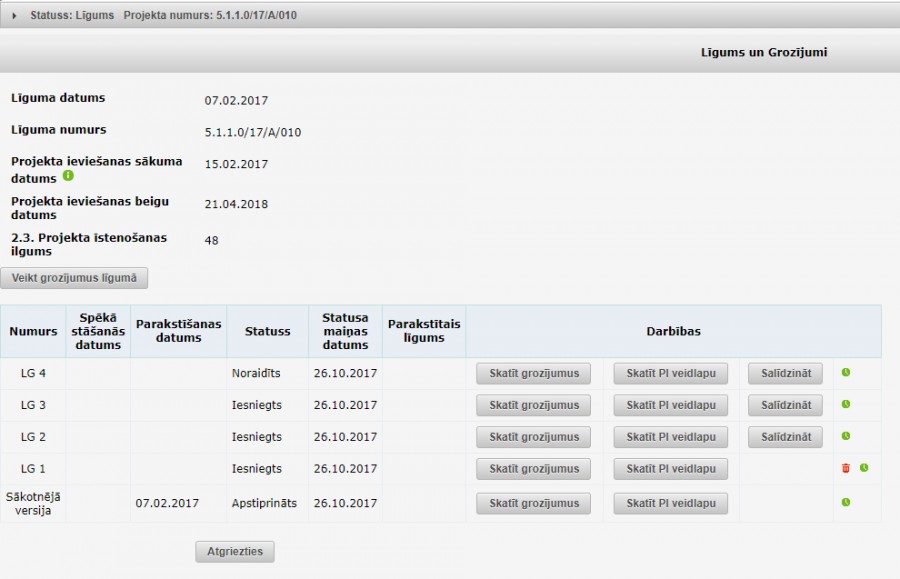Click the green clock icon in LG 4 row
The height and width of the screenshot is (579, 900).
[845, 373]
